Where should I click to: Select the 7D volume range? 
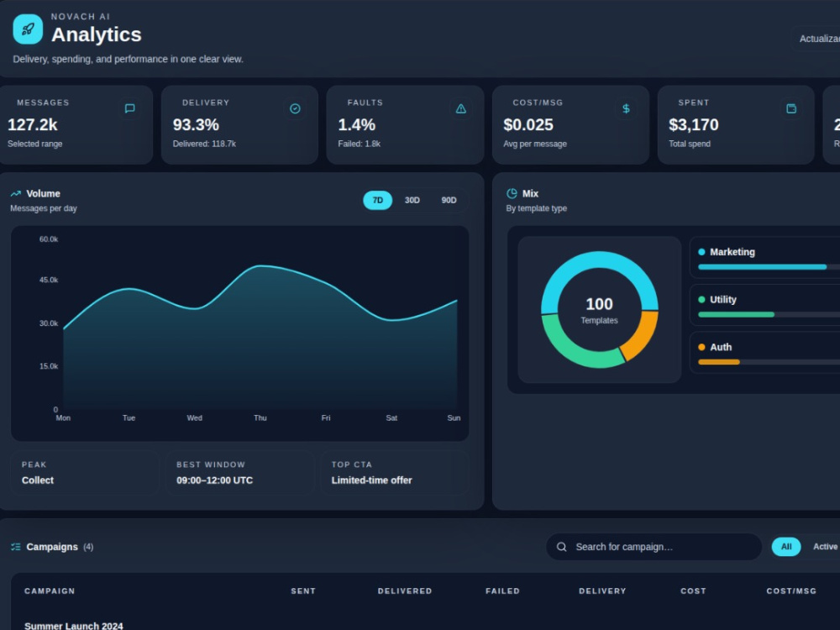[x=378, y=201]
